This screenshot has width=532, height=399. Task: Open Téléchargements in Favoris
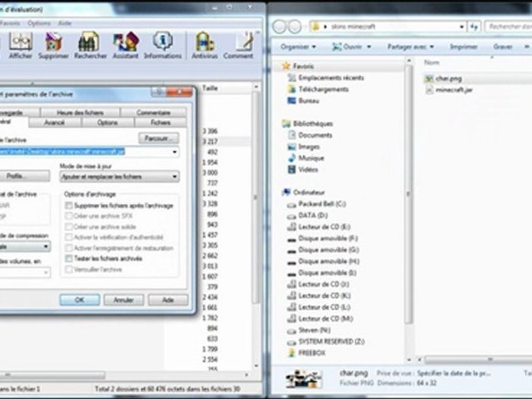pos(318,89)
